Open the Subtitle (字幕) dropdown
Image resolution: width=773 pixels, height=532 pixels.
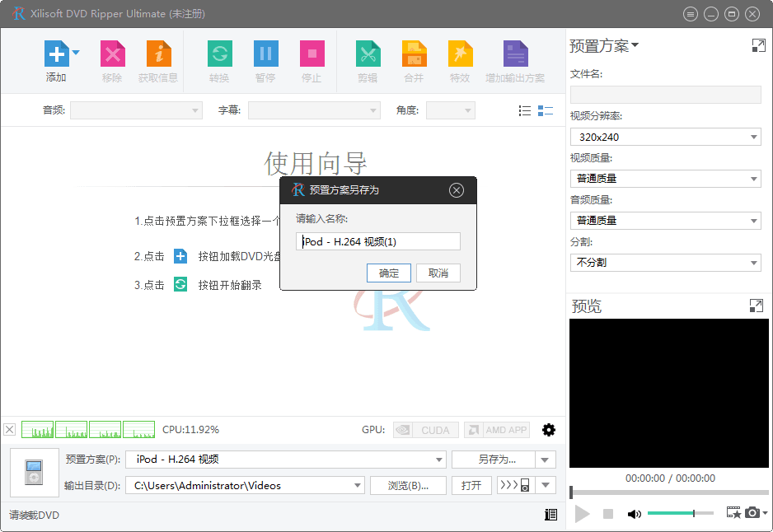tap(314, 110)
